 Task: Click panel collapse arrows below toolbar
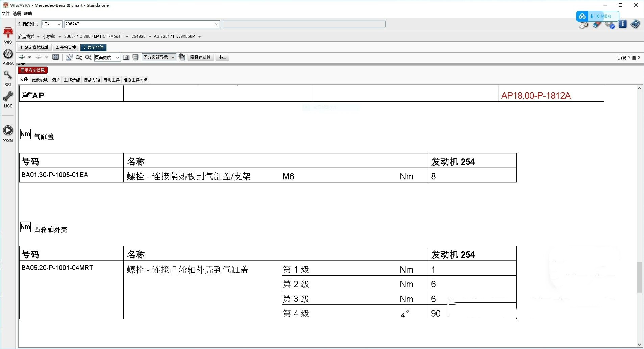[x=21, y=64]
